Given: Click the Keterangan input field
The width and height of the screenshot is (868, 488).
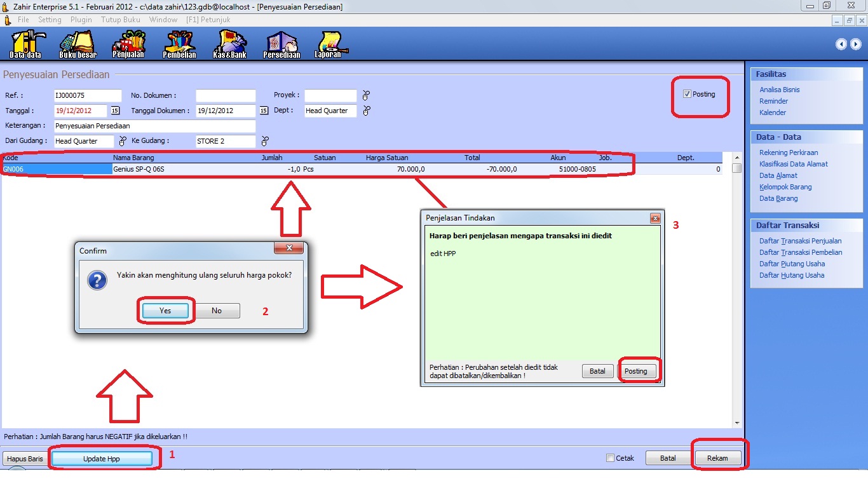Looking at the screenshot, I should coord(154,126).
